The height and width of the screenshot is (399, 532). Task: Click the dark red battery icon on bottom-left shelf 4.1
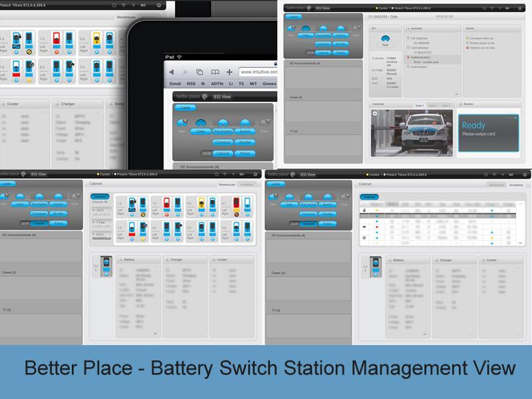(237, 204)
